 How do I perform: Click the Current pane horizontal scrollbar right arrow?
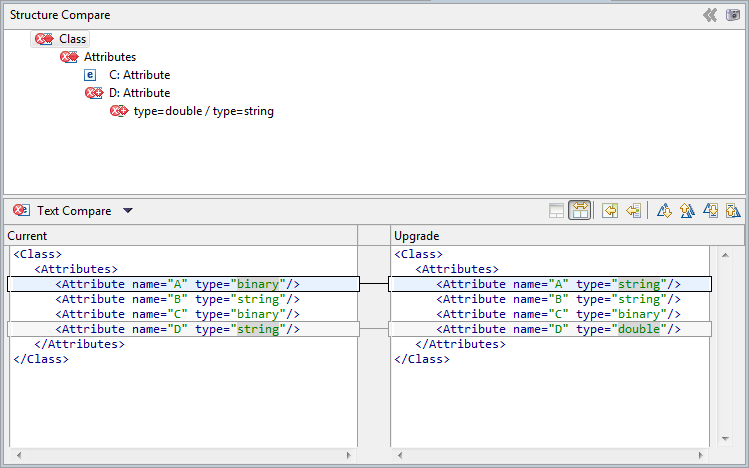point(349,455)
